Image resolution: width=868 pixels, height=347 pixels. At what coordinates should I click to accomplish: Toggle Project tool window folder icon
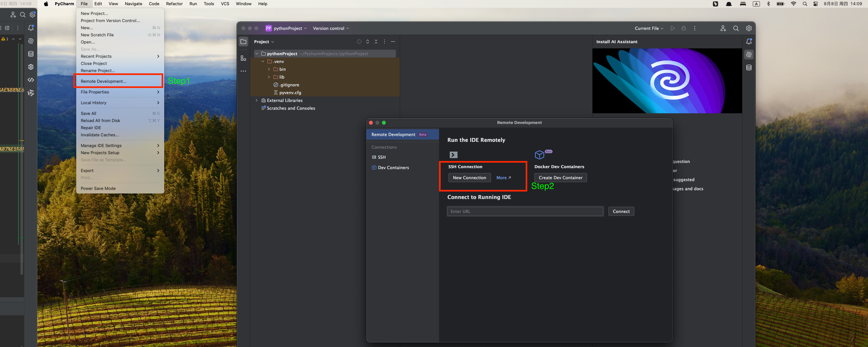coord(243,42)
